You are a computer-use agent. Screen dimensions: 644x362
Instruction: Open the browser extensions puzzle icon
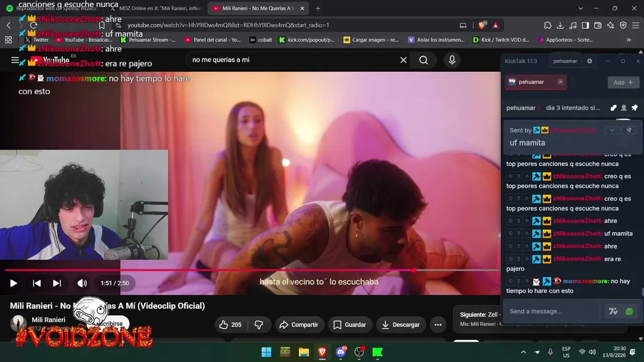(x=548, y=25)
